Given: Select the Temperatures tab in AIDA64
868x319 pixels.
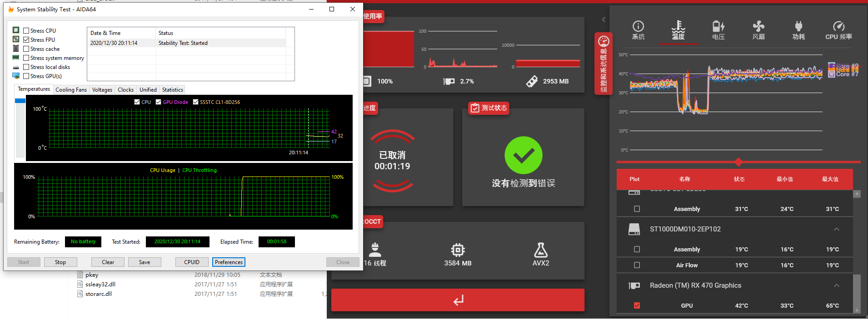Looking at the screenshot, I should pos(34,89).
